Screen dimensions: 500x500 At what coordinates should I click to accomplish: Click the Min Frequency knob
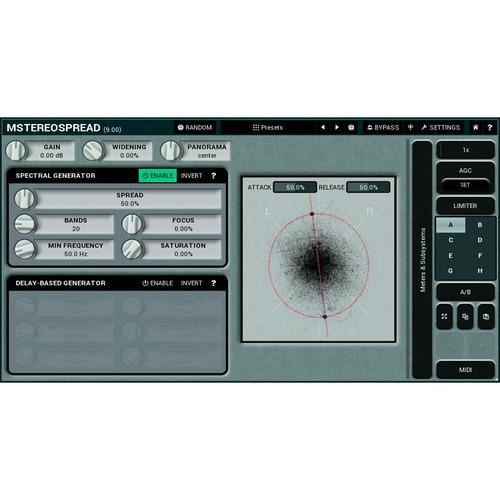(x=25, y=249)
